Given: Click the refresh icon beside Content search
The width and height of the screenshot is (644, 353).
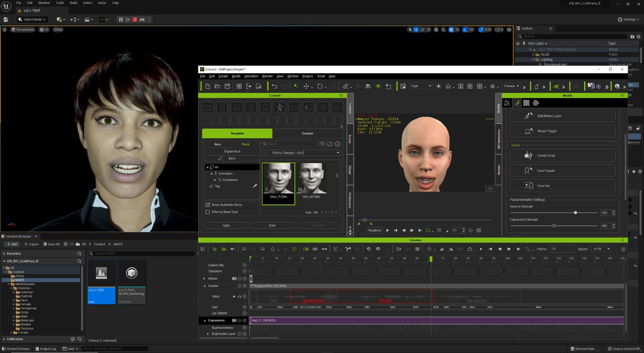Looking at the screenshot, I should coord(330,144).
